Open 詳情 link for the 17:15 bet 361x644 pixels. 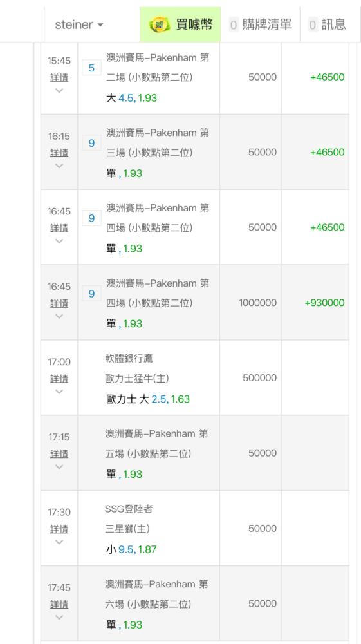[59, 454]
